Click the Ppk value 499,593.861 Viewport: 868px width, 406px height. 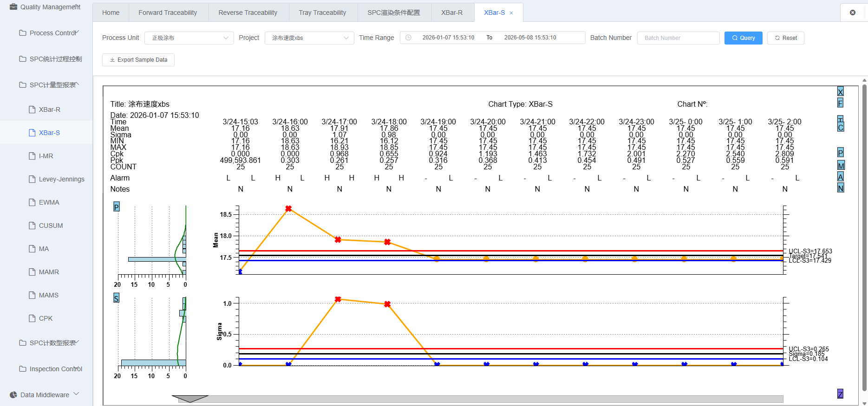click(240, 161)
